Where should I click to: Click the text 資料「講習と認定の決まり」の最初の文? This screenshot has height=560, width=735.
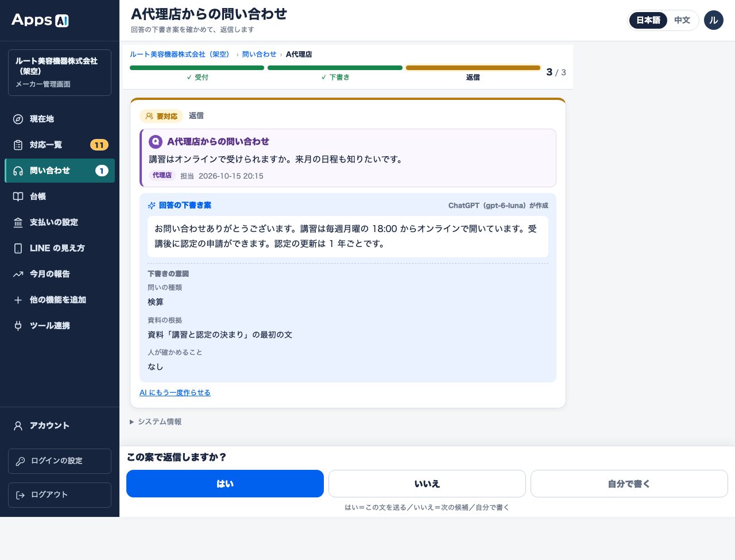[x=220, y=335]
